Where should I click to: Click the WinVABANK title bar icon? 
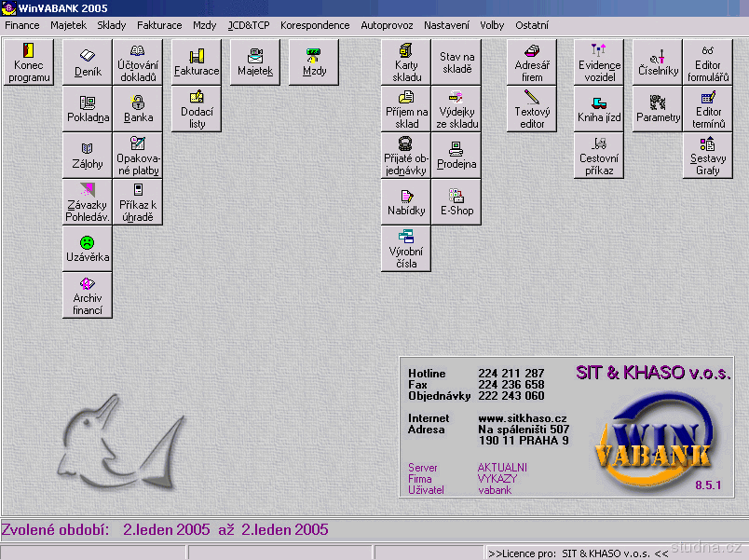(8, 8)
